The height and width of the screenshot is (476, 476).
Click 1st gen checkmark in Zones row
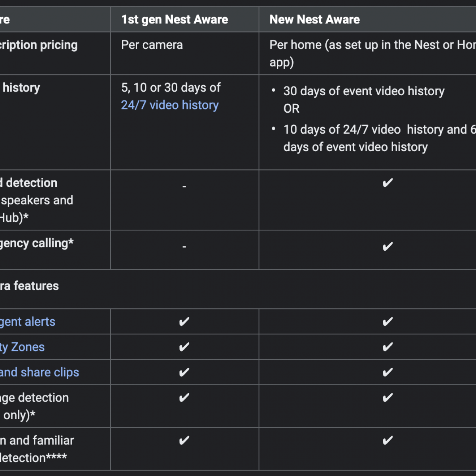(x=184, y=347)
